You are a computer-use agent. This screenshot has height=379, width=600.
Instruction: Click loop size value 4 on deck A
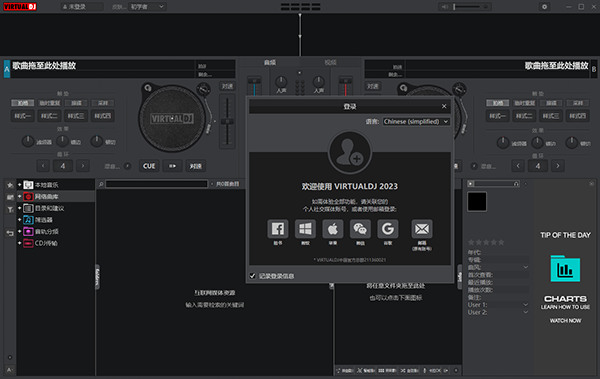63,166
